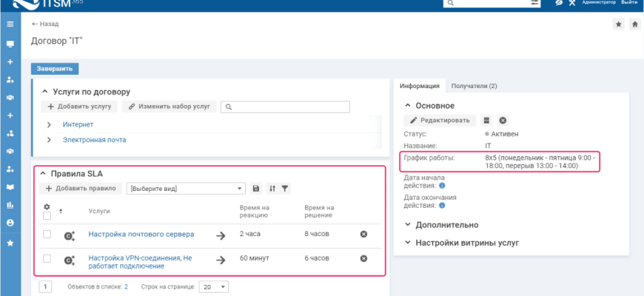644x296 pixels.
Task: Add page to favorites with star icon
Action: pos(619,24)
